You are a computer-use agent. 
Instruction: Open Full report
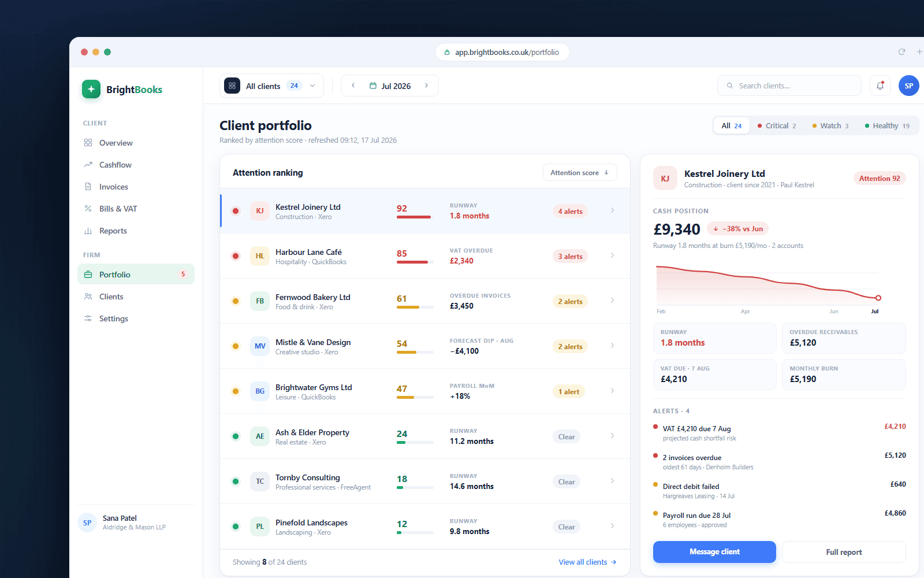tap(844, 552)
